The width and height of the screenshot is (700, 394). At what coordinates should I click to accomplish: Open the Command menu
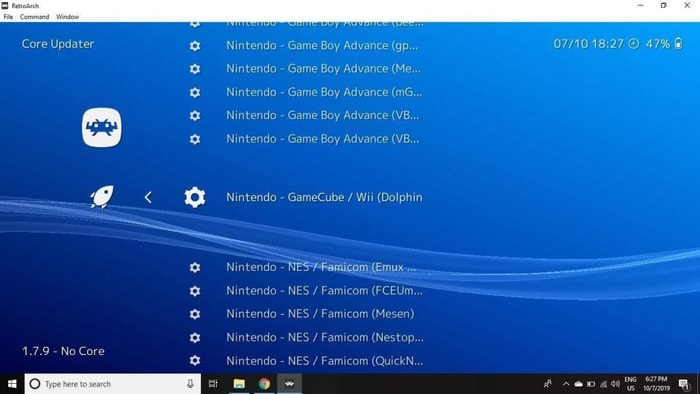(34, 17)
